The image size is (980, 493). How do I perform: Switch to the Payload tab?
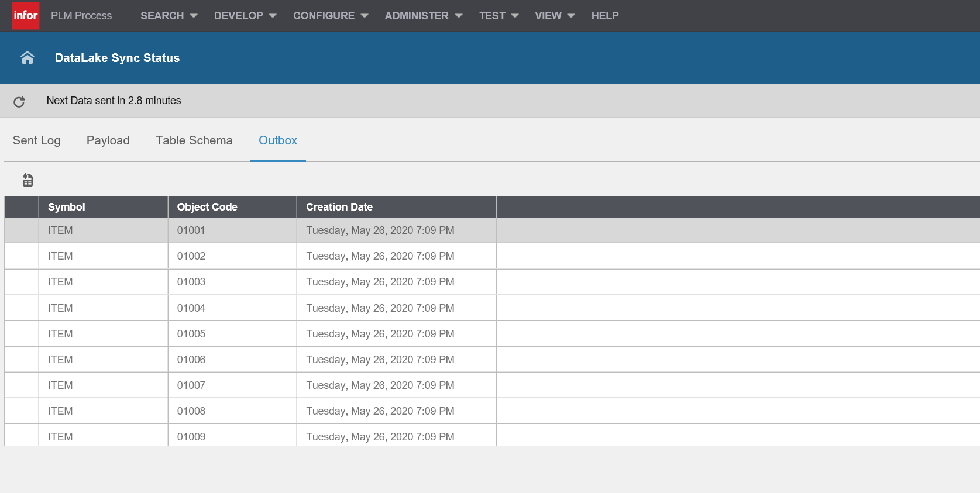tap(108, 140)
